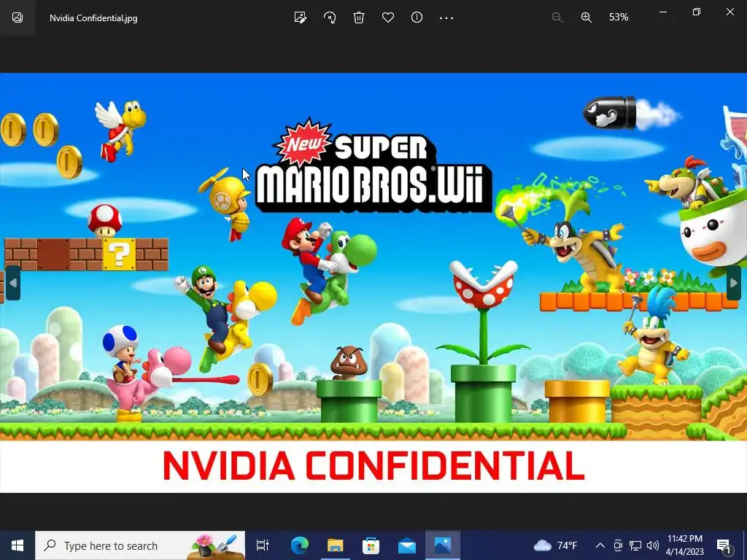Add the photo to favorites with the heart icon
This screenshot has height=560, width=747.
pos(388,17)
